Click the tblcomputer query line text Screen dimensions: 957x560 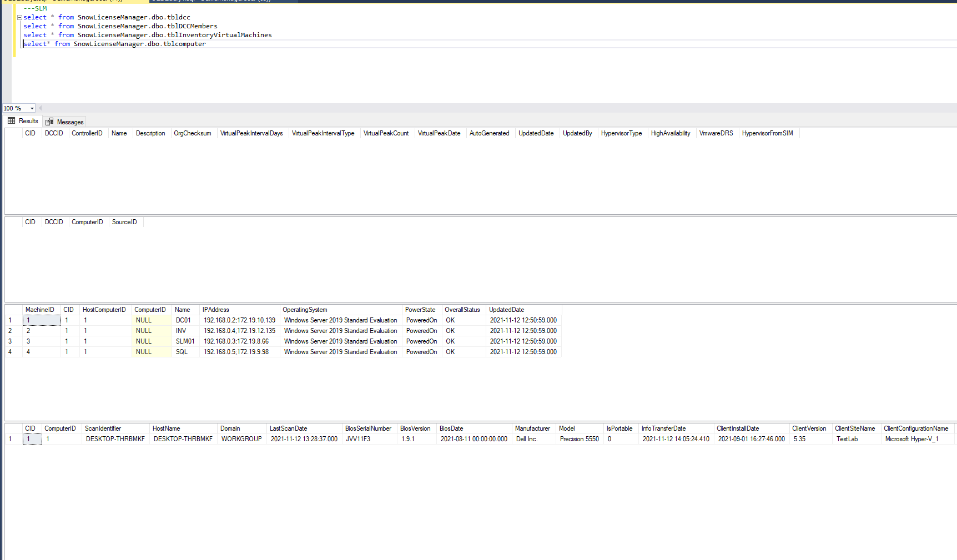(114, 44)
